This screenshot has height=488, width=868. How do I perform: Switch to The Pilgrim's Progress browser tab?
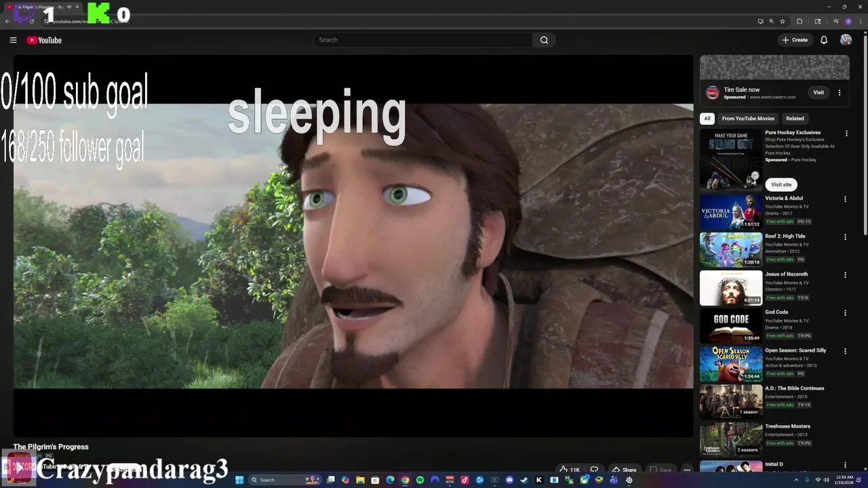coord(42,7)
